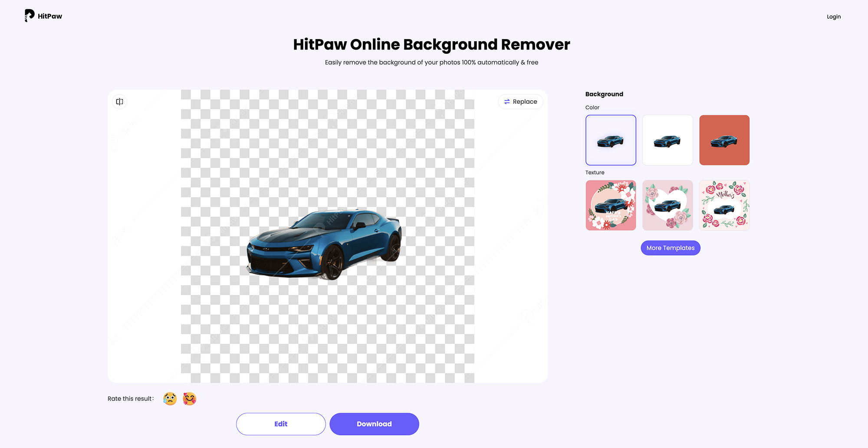Click the HitPaw Online Background Remover title
The width and height of the screenshot is (868, 448).
432,44
